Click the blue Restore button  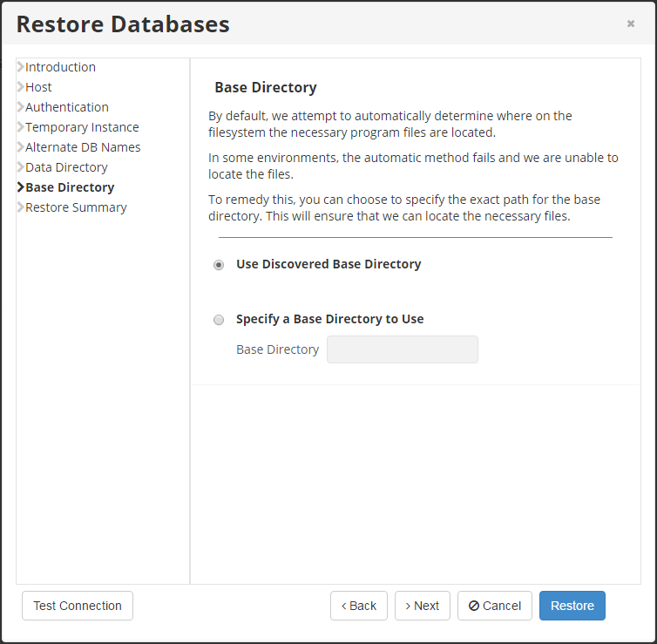(x=572, y=606)
